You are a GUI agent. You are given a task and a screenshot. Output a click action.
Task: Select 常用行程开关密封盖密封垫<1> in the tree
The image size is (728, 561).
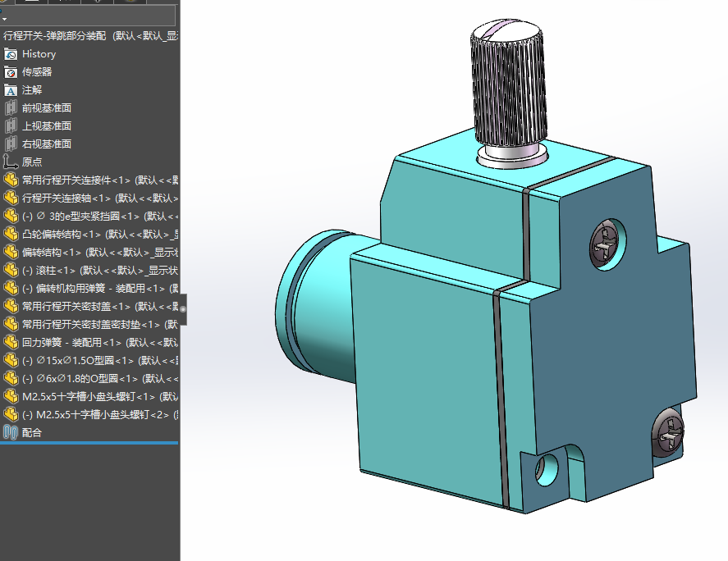click(x=90, y=324)
